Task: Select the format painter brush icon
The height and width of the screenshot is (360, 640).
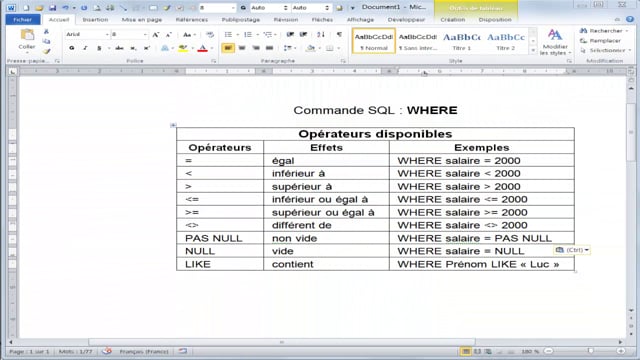Action: pos(46,51)
